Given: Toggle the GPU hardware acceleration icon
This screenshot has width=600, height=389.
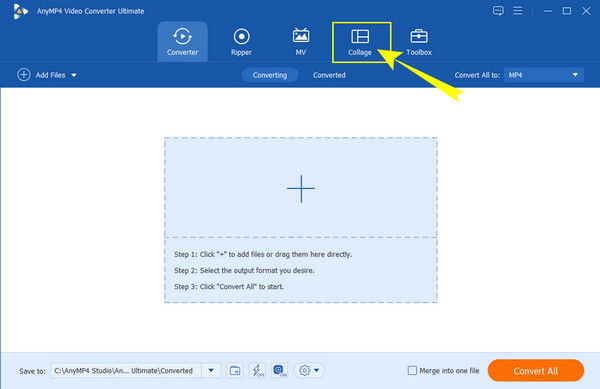Looking at the screenshot, I should pyautogui.click(x=280, y=370).
